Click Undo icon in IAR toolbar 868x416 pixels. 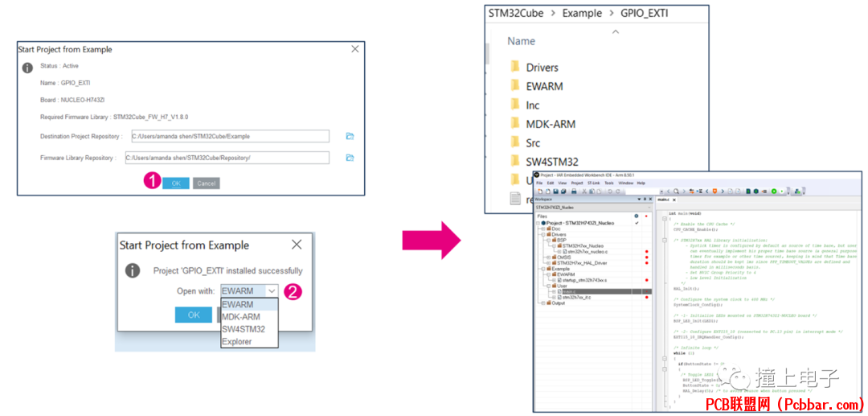click(x=610, y=192)
